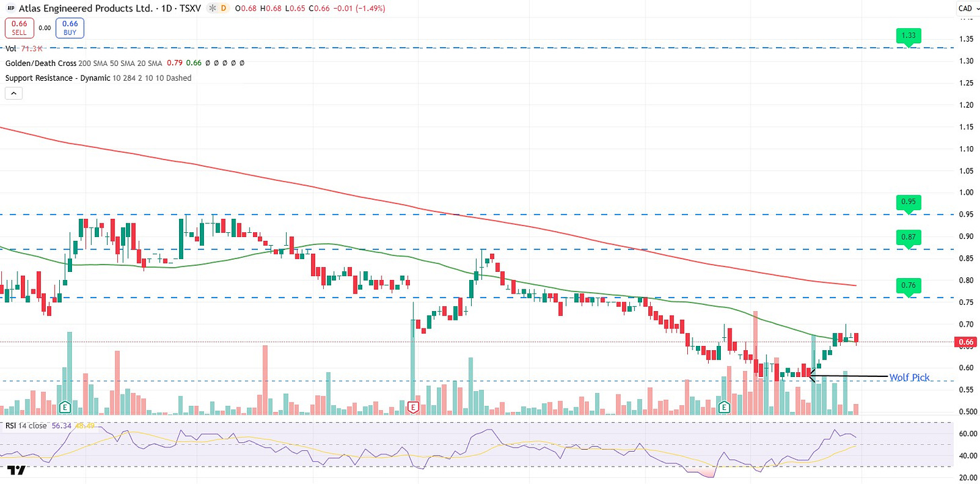Screen dimensions: 980x484
Task: Click the red E earnings marker
Action: tap(413, 407)
